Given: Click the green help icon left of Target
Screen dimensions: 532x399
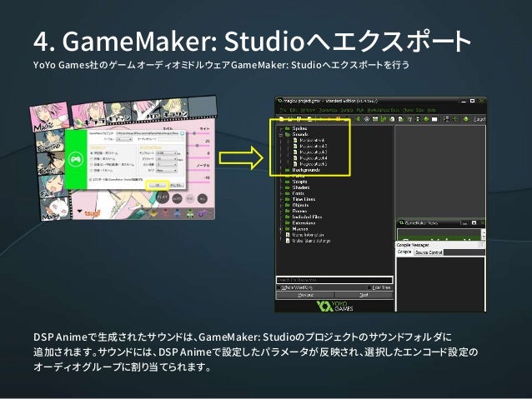Looking at the screenshot, I should coord(466,119).
